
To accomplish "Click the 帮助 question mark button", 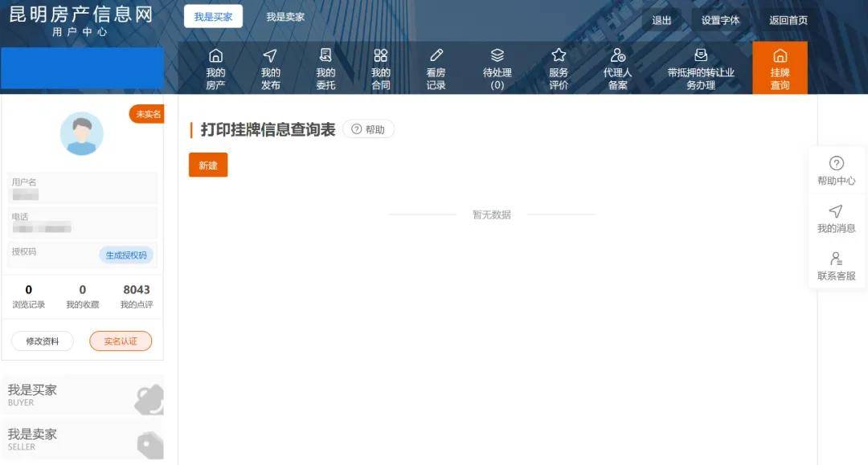I will tap(368, 128).
